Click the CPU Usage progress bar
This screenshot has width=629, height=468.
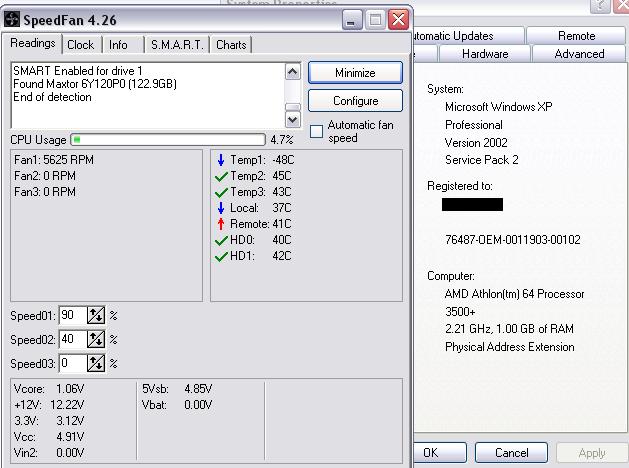(168, 140)
